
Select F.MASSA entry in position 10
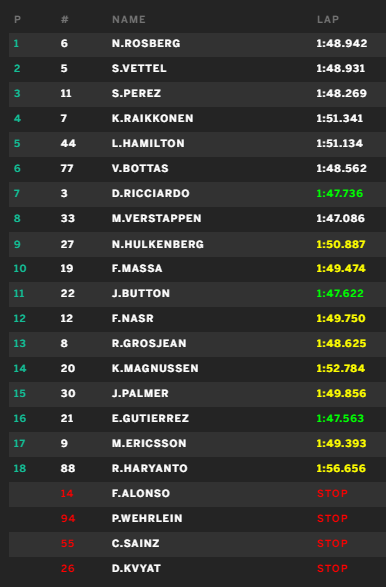click(197, 268)
